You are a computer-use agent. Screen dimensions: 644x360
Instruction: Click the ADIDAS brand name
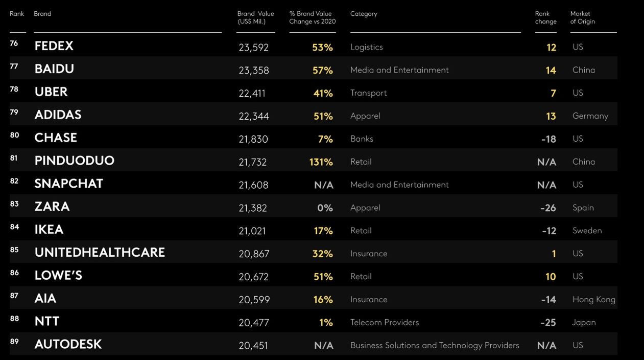point(58,115)
